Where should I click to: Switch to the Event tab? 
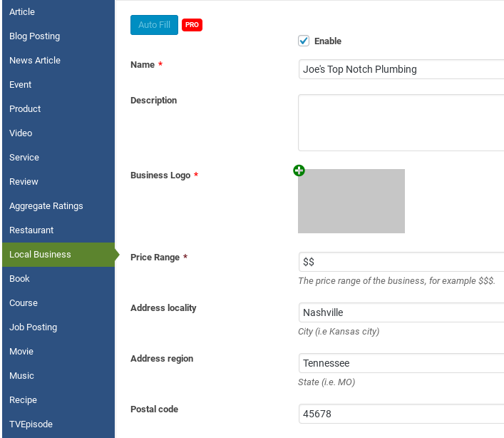[58, 85]
